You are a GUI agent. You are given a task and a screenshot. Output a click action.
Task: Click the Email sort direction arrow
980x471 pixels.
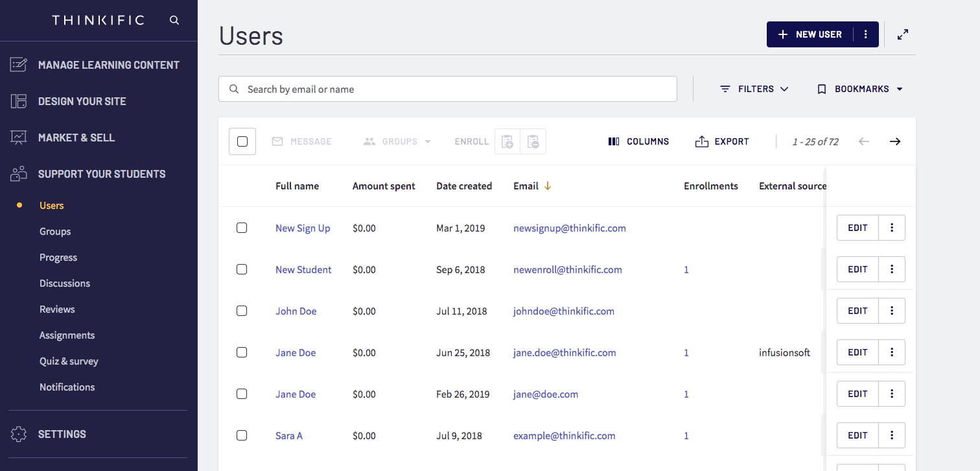point(548,186)
